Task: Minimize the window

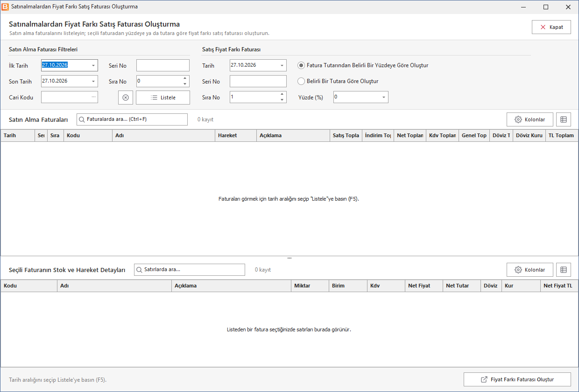Action: pos(524,7)
